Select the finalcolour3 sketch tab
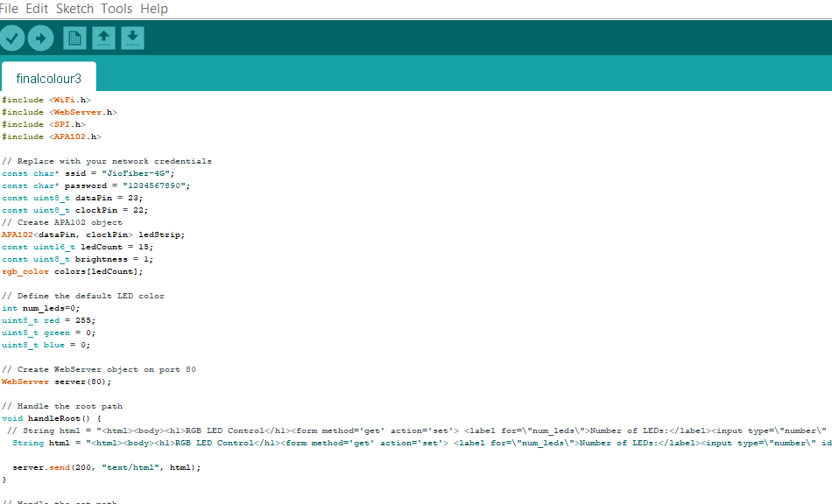Image resolution: width=832 pixels, height=504 pixels. [x=48, y=78]
